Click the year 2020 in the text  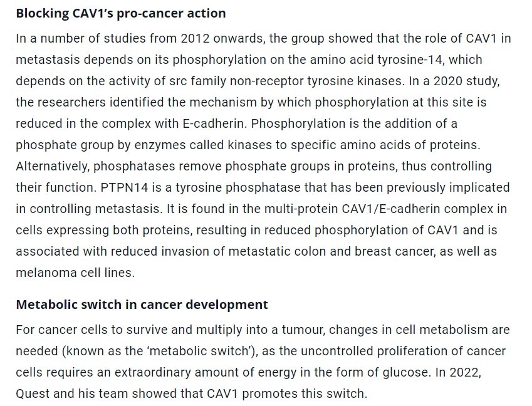pyautogui.click(x=434, y=81)
